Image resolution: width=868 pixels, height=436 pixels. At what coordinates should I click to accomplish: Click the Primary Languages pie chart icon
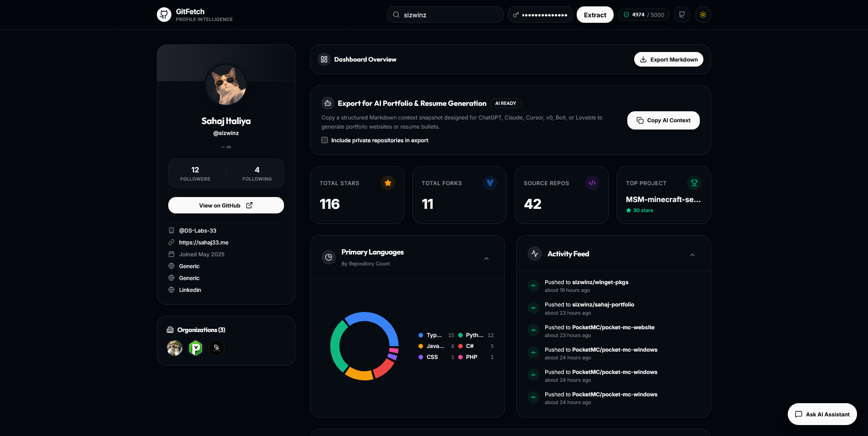pos(329,257)
